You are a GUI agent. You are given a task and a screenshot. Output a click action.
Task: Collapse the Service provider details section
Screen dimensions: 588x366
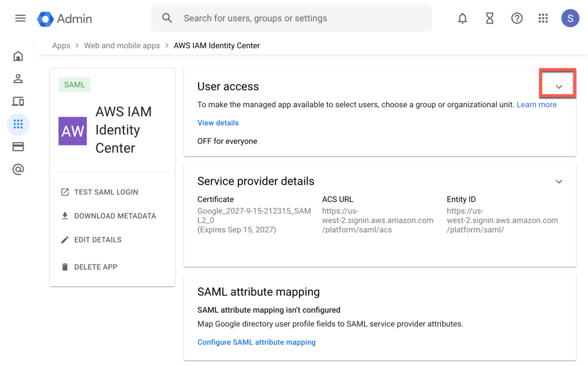click(x=559, y=181)
